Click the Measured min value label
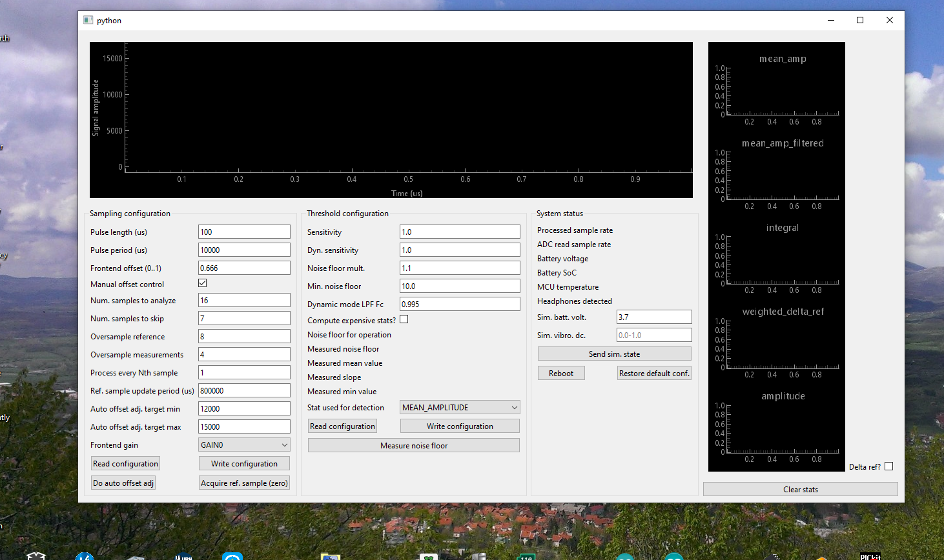This screenshot has width=944, height=560. pyautogui.click(x=342, y=392)
